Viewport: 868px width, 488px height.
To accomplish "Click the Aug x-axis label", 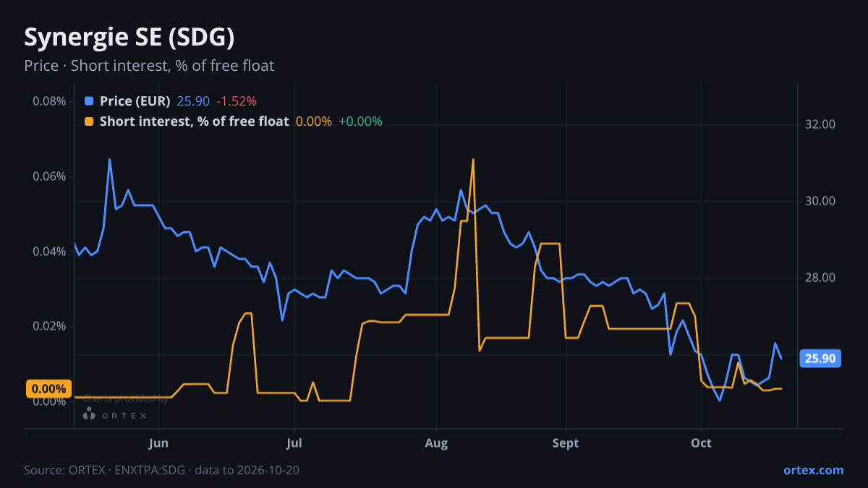I will (x=436, y=443).
